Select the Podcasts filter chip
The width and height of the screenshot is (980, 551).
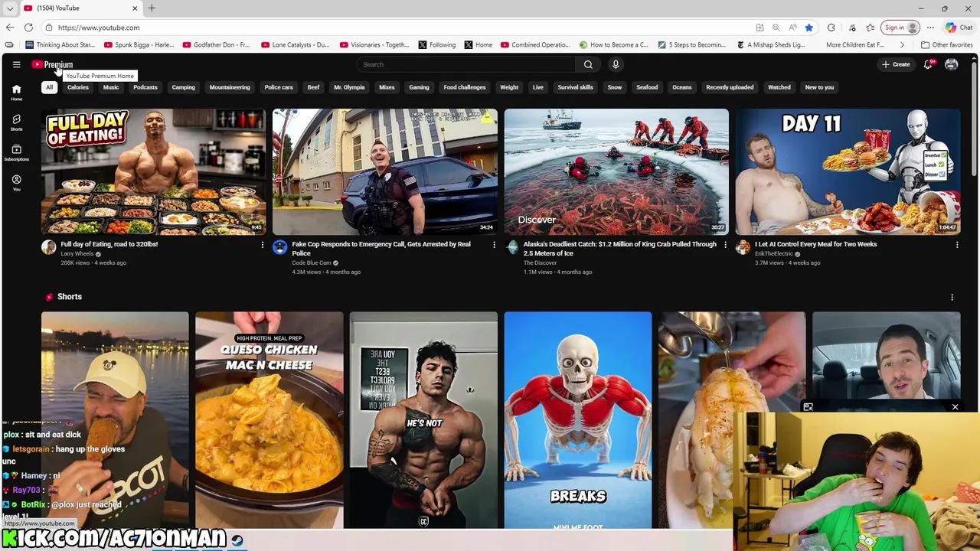(145, 87)
